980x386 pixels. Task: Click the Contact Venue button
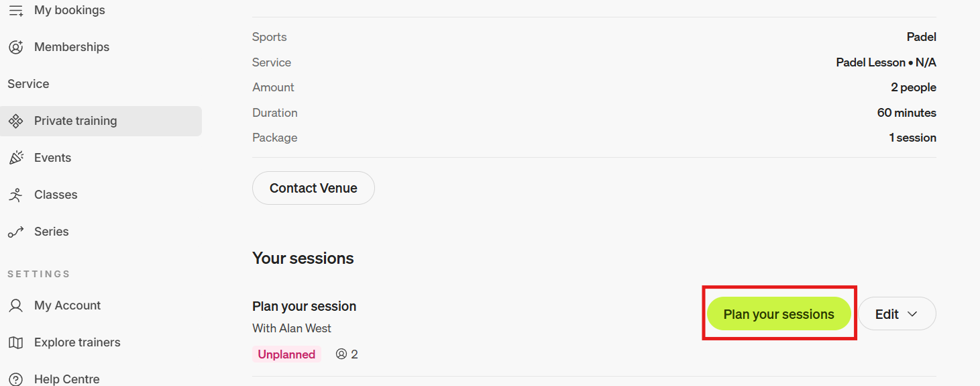[x=313, y=188]
